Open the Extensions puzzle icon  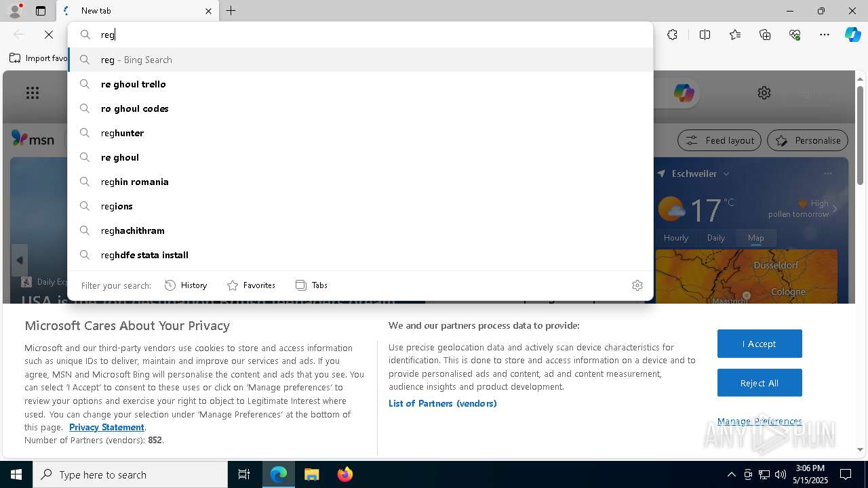tap(672, 35)
